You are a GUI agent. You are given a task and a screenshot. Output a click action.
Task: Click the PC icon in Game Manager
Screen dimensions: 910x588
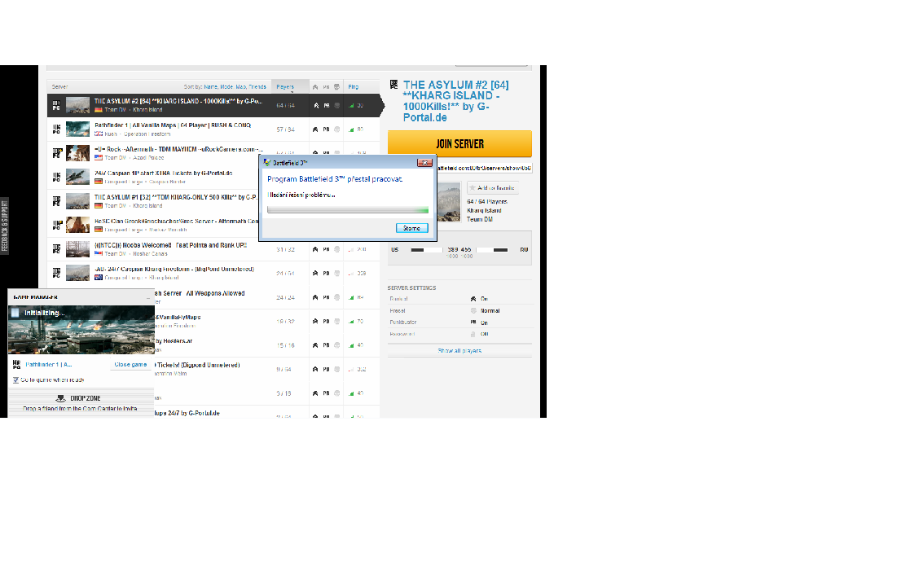[x=16, y=365]
